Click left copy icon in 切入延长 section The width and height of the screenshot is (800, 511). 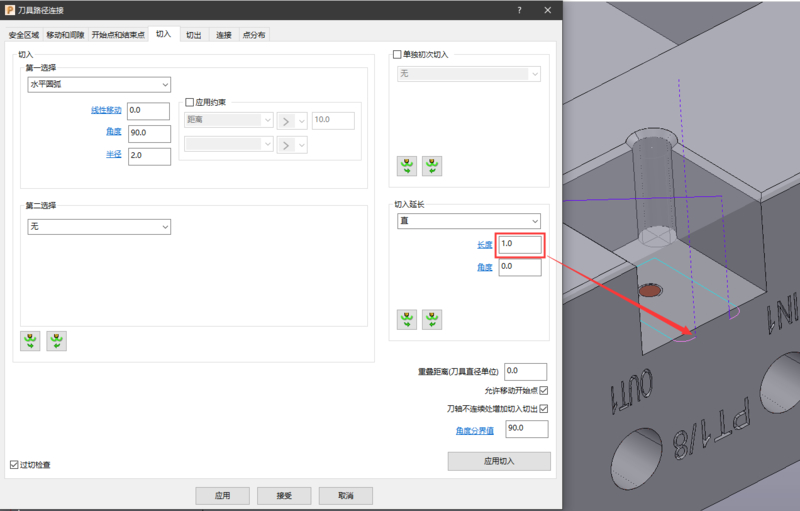click(x=407, y=319)
